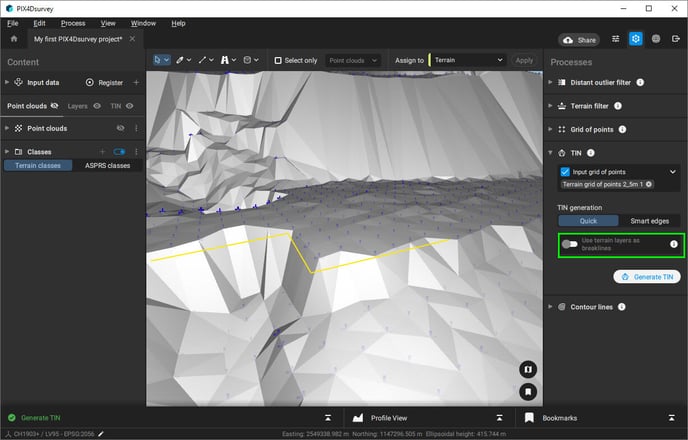Toggle Point clouds tab eye icon

click(54, 106)
